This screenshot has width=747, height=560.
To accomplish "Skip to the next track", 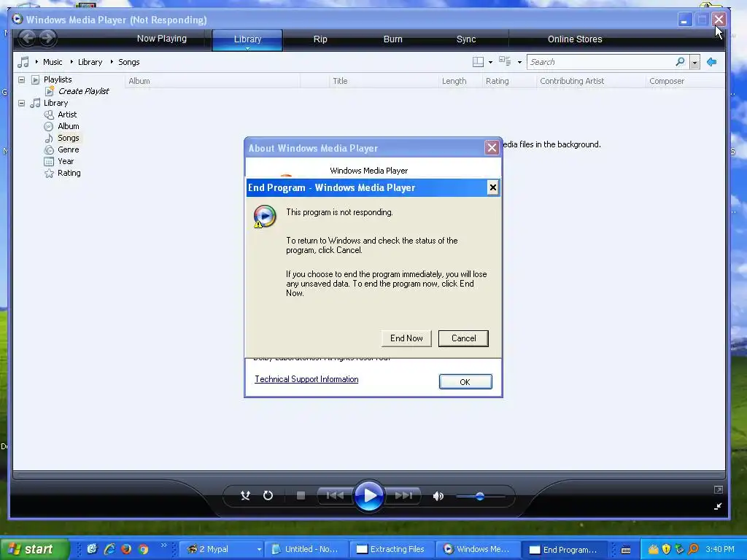I will [x=403, y=496].
